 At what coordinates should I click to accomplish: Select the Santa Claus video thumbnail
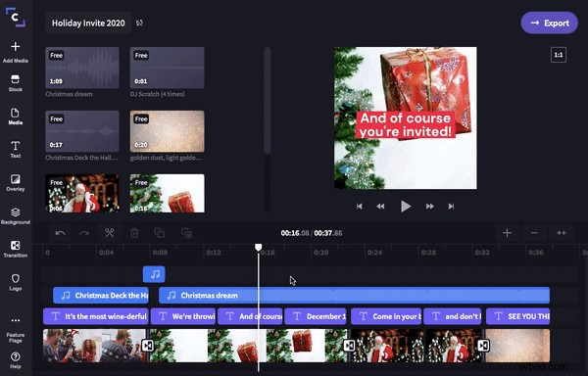click(x=82, y=193)
